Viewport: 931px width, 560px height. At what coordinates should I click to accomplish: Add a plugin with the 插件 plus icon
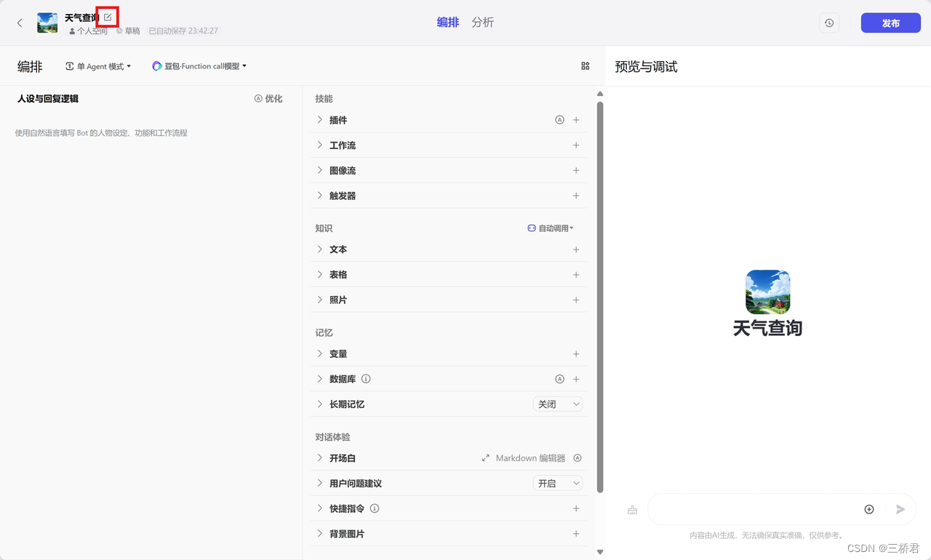(576, 120)
